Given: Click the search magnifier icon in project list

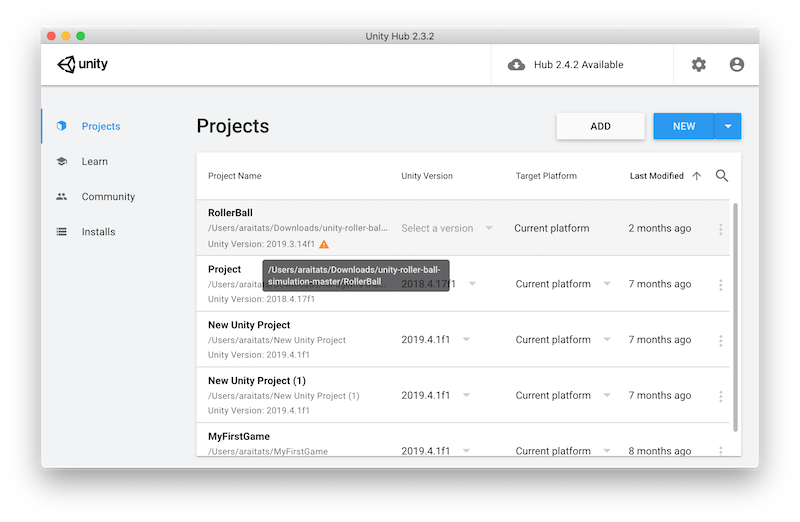Looking at the screenshot, I should pos(721,176).
